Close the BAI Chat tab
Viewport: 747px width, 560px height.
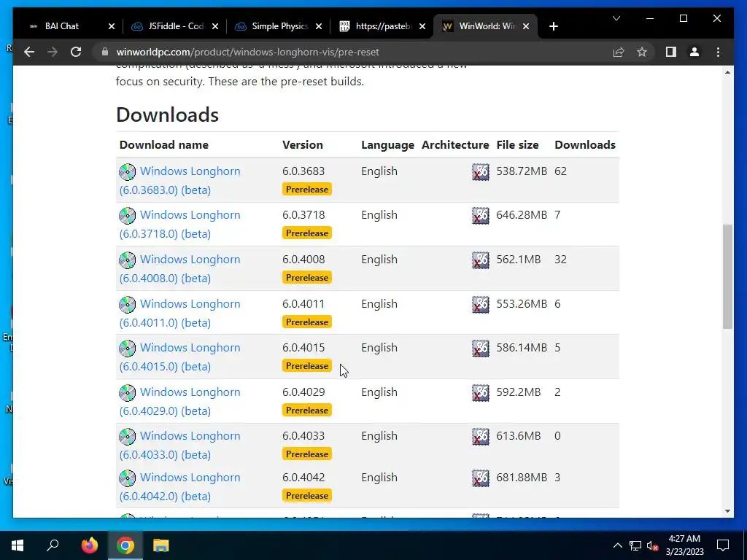pos(112,26)
